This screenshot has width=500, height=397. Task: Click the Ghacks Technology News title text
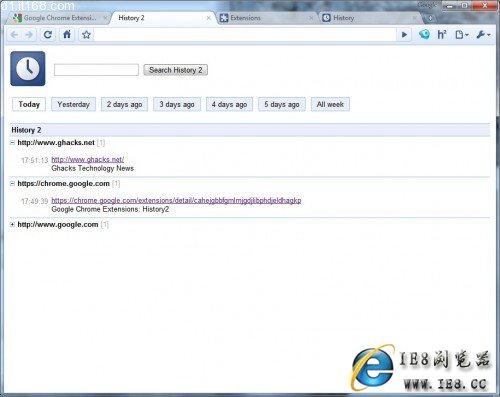pos(93,168)
